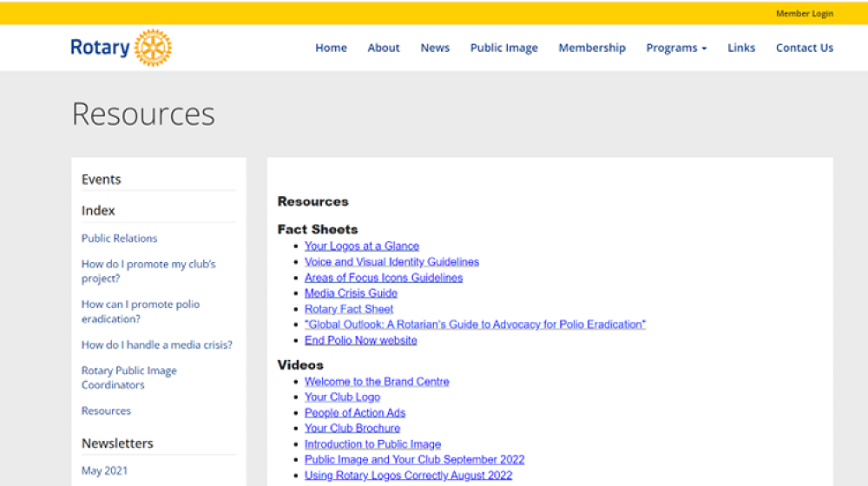Navigate to News section
This screenshot has width=868, height=486.
[435, 49]
